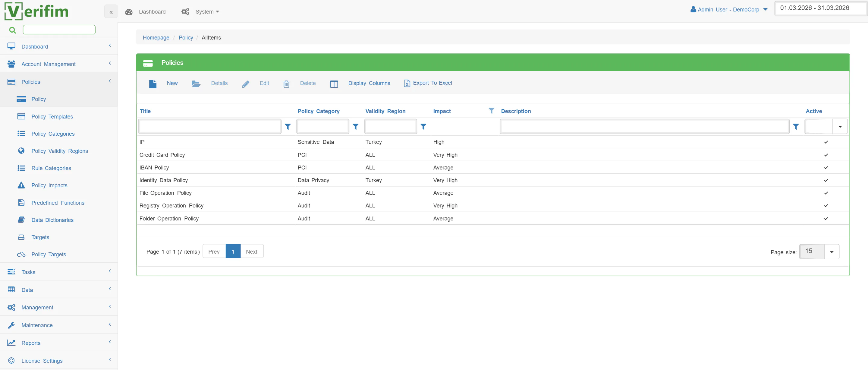Click the Policy Impacts warning icon
Screen dimensions: 868x370
(x=21, y=185)
